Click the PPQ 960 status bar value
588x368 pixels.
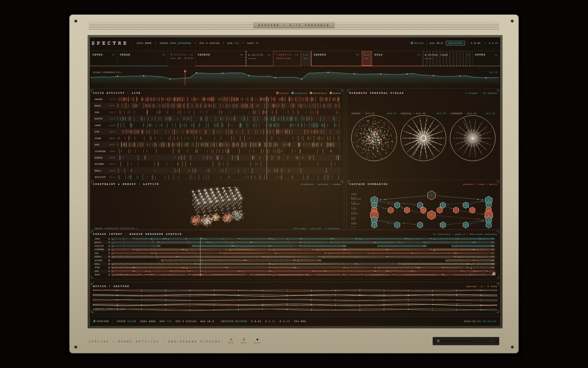tap(300, 321)
